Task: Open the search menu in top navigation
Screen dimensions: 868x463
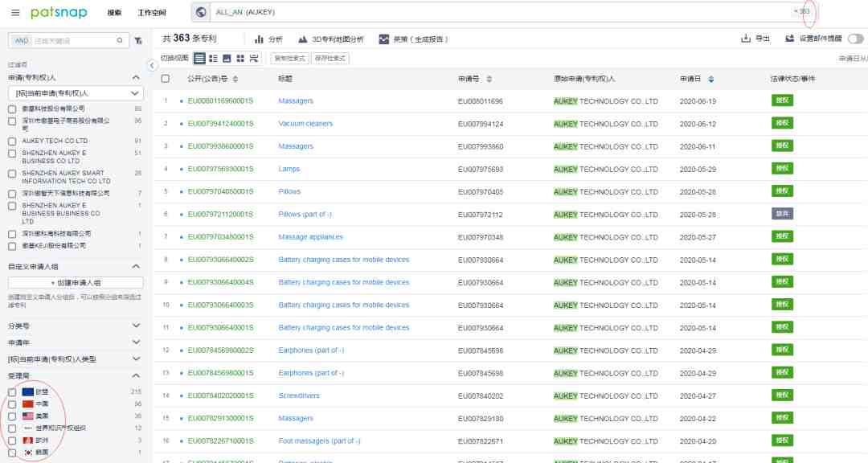Action: (115, 12)
